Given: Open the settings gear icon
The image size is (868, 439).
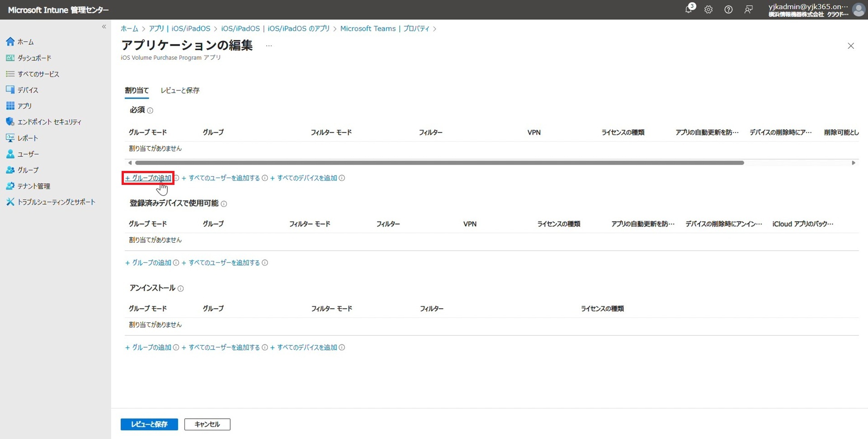Looking at the screenshot, I should click(708, 9).
